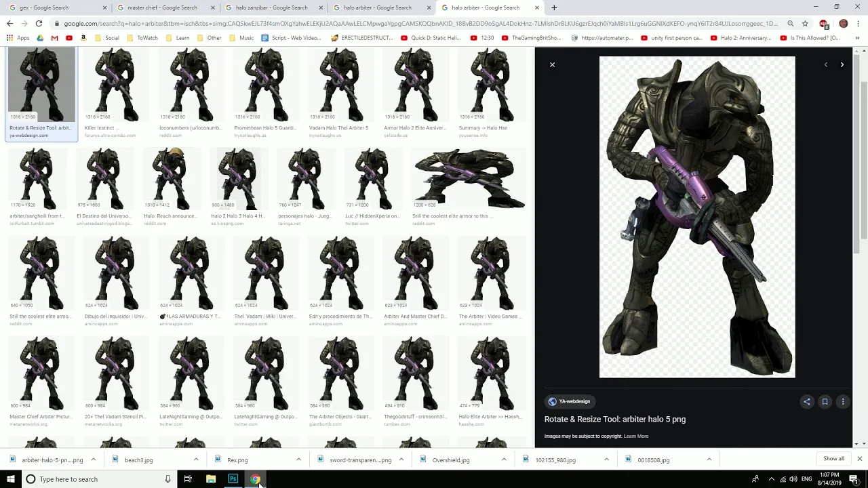
Task: Open the Social bookmarks folder
Action: click(x=107, y=38)
